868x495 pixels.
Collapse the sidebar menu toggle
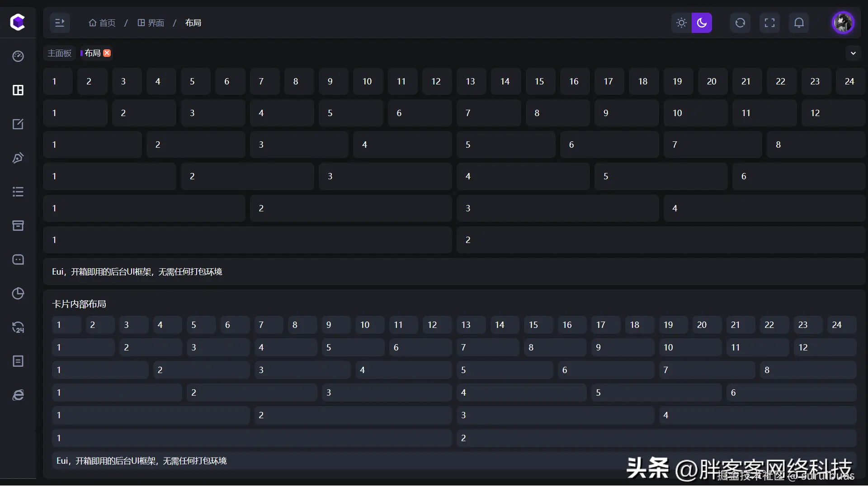click(x=60, y=23)
